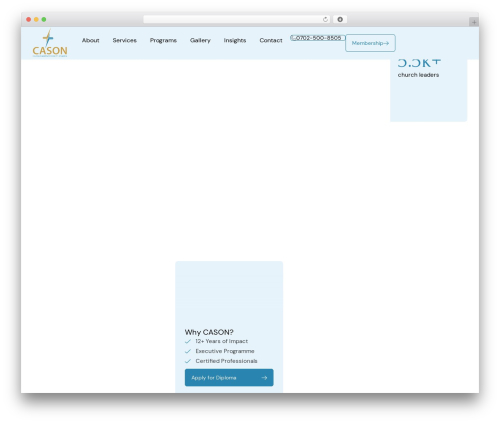The height and width of the screenshot is (423, 500).
Task: Minimize the window with the yellow button
Action: tap(36, 19)
